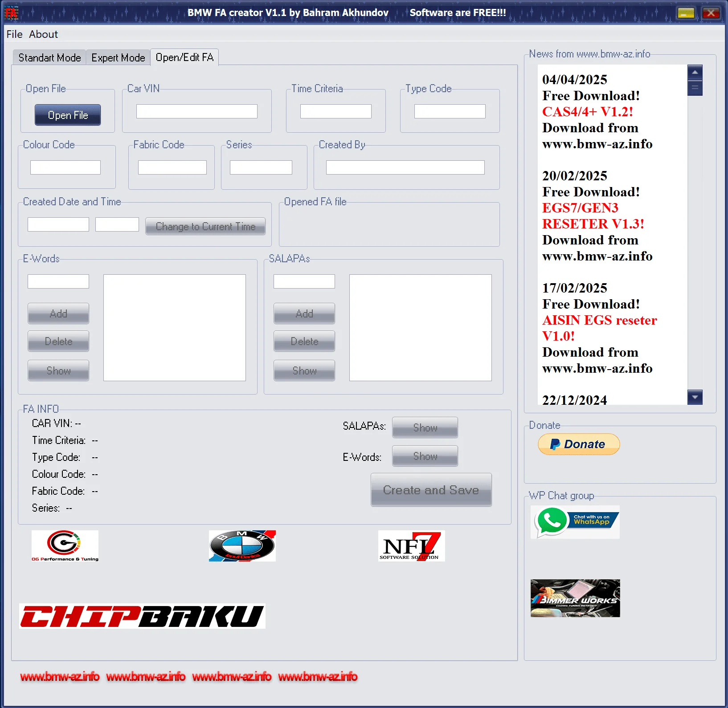
Task: Click the NFL7 Software Solution logo
Action: coord(412,546)
